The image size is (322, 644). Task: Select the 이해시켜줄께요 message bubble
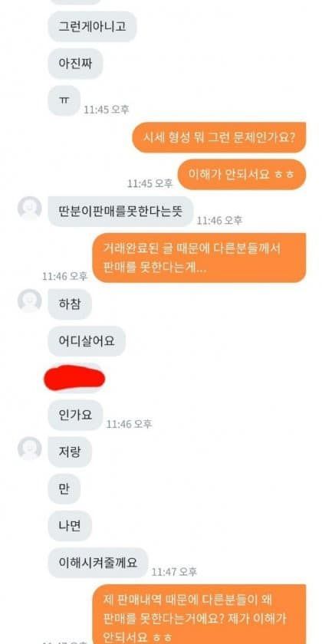(x=98, y=563)
